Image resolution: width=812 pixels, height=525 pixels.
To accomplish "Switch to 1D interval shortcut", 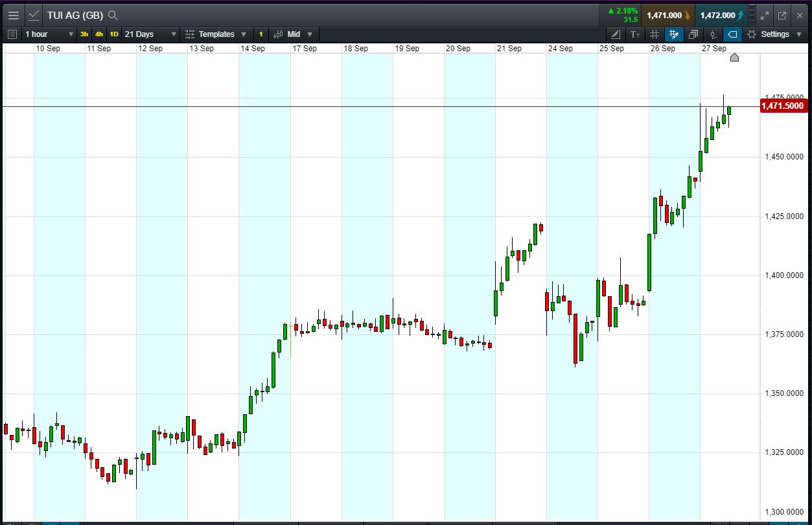I will pos(114,34).
